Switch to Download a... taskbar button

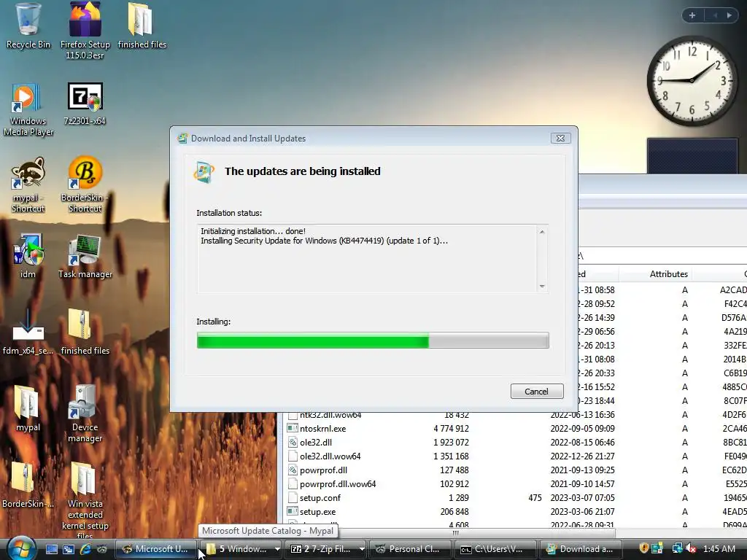point(581,549)
